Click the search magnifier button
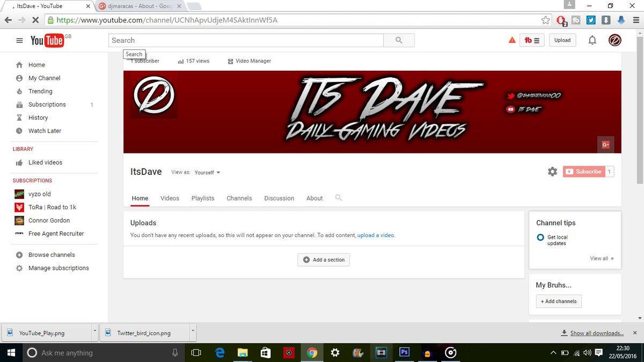This screenshot has width=644, height=362. point(399,40)
